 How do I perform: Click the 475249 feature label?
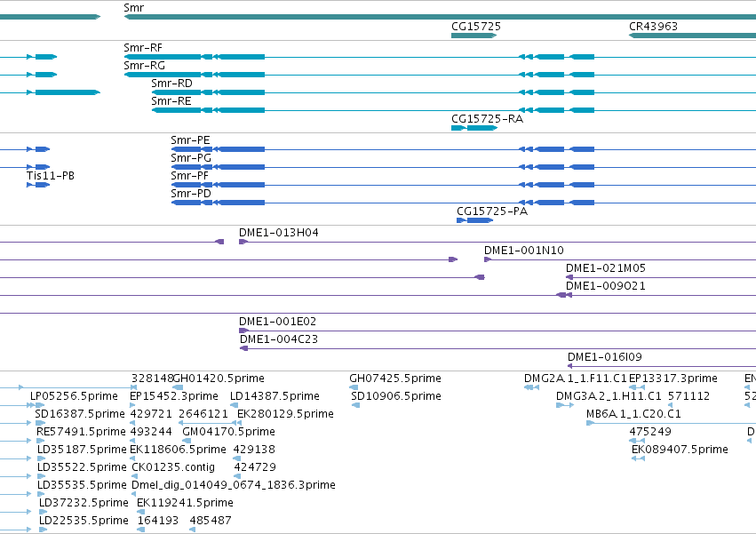pos(650,432)
